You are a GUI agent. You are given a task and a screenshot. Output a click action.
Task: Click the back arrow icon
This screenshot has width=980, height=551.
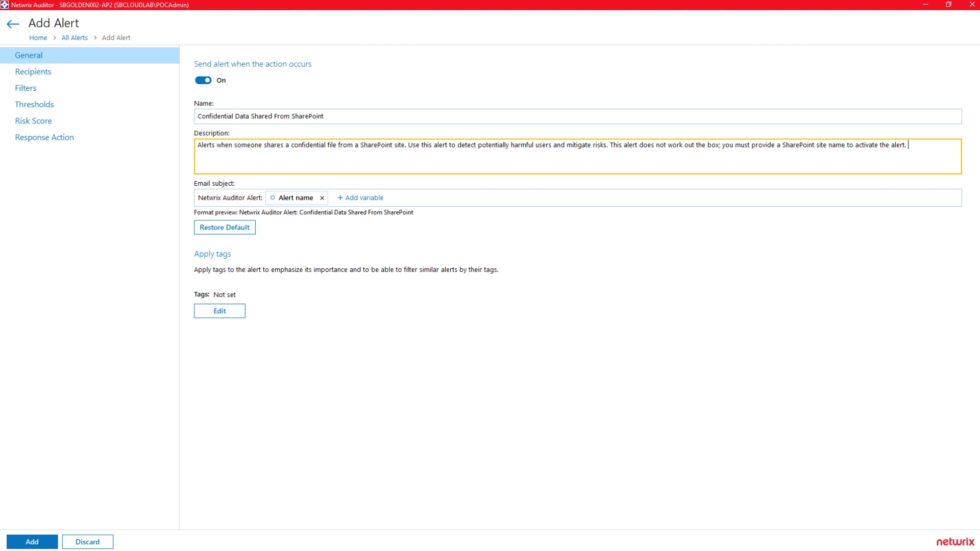tap(13, 24)
